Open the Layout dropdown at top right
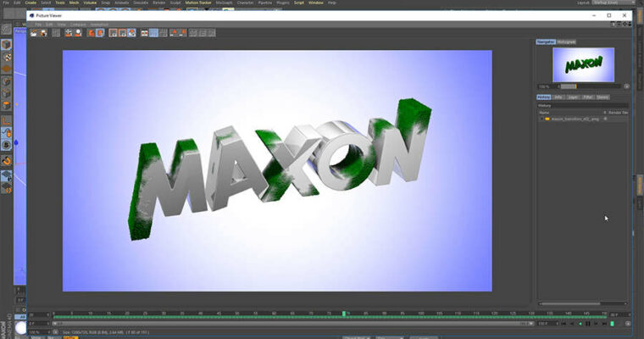The width and height of the screenshot is (644, 339). 613,3
